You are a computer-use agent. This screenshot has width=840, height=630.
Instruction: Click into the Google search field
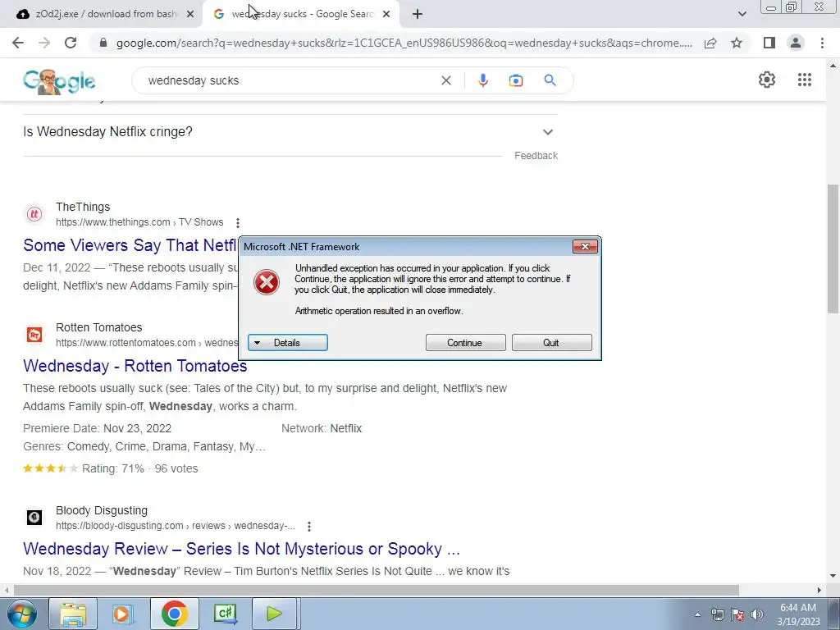290,80
